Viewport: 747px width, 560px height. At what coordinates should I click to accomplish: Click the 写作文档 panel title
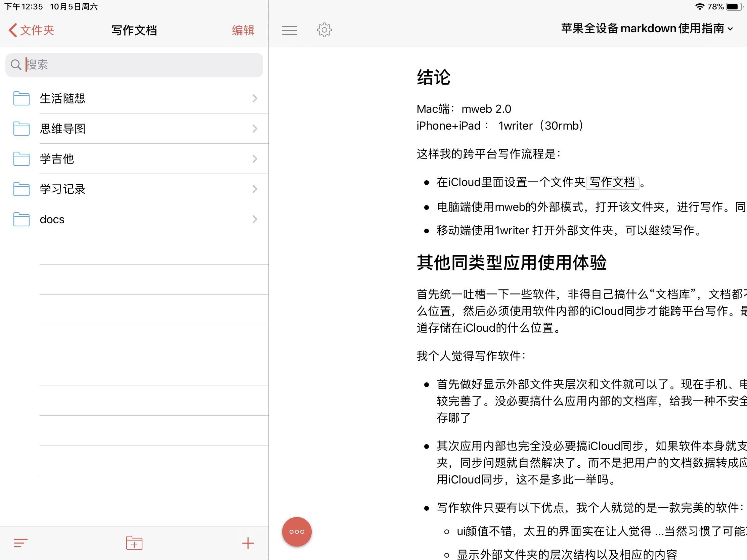(134, 30)
